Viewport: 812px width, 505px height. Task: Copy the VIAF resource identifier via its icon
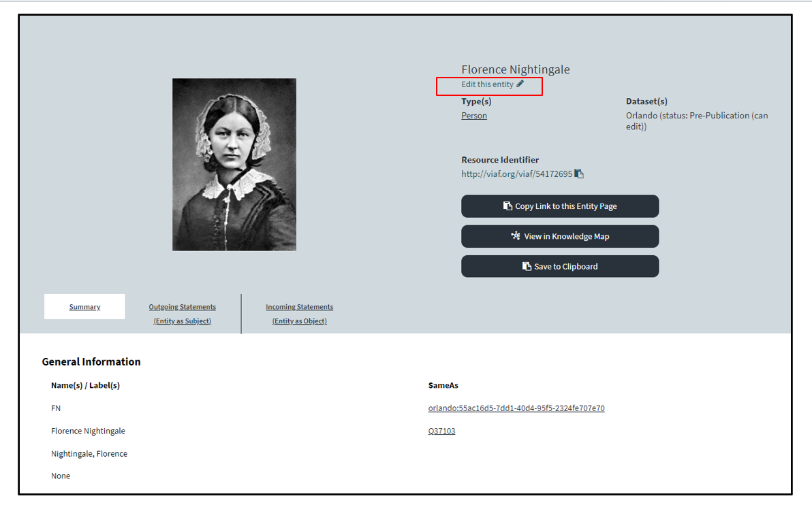point(579,174)
